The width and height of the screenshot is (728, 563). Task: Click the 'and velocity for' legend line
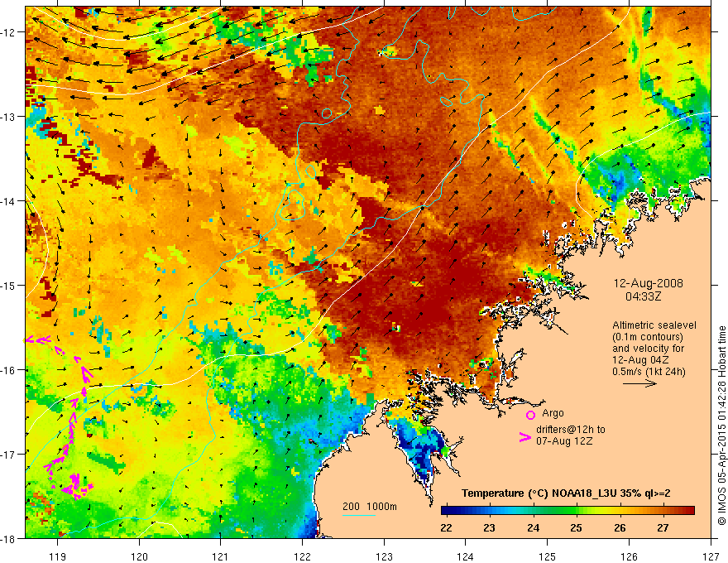tap(648, 349)
